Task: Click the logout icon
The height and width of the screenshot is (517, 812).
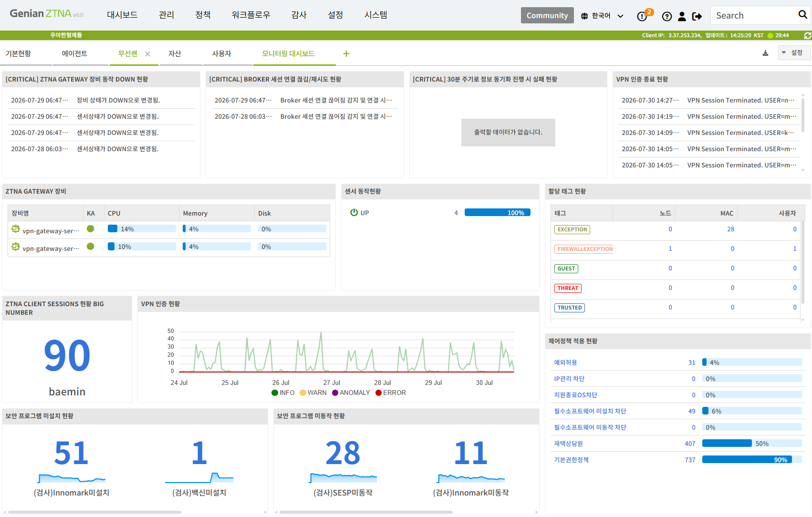Action: pyautogui.click(x=697, y=16)
